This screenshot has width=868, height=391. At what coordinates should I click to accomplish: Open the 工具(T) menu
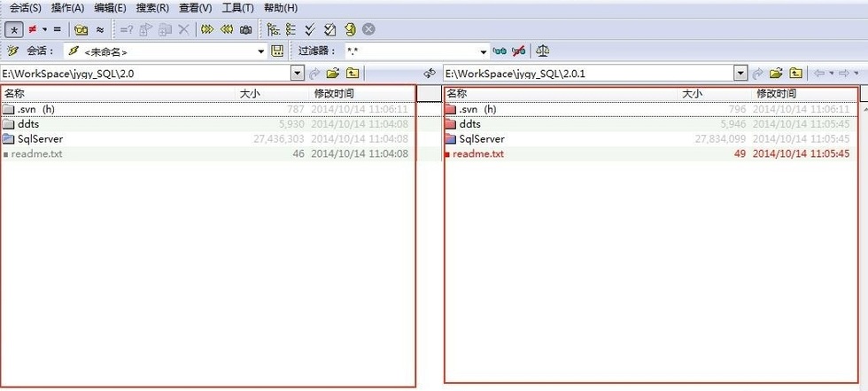238,8
